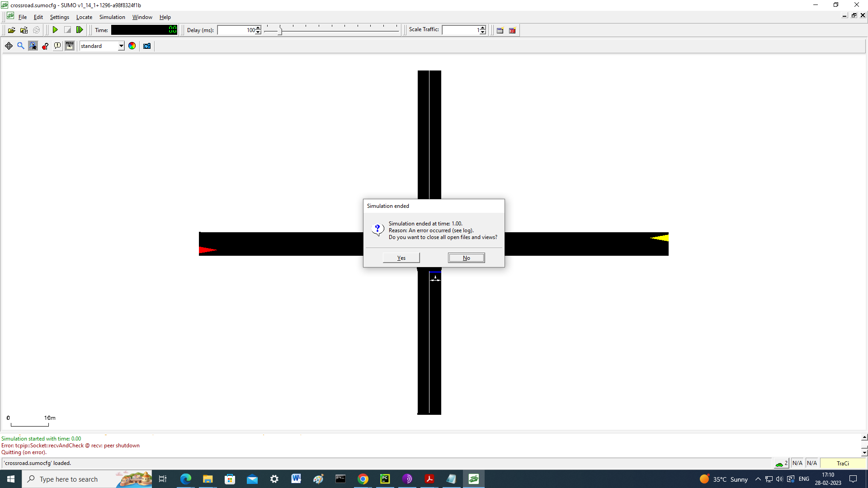This screenshot has height=488, width=868.
Task: Click No in the Simulation ended dialog
Action: coord(467,258)
